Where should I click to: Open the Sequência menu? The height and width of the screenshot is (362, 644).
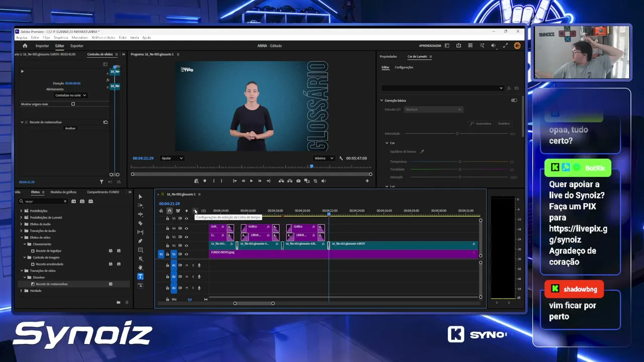pyautogui.click(x=61, y=38)
